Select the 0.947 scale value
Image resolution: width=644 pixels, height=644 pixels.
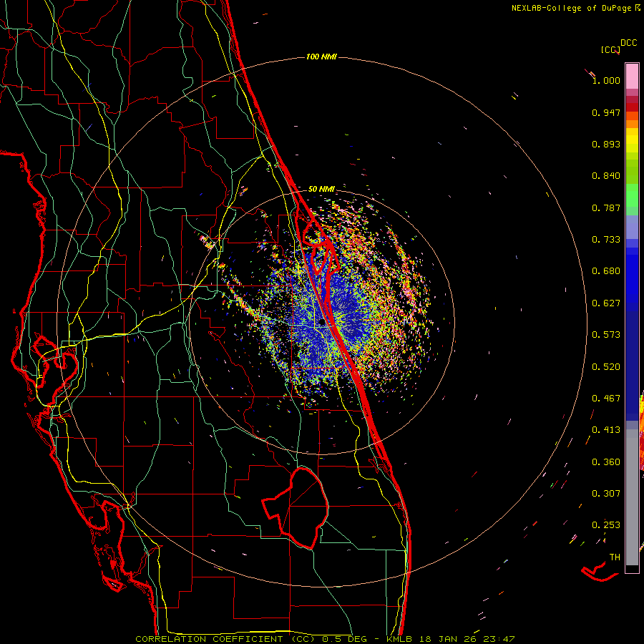606,112
